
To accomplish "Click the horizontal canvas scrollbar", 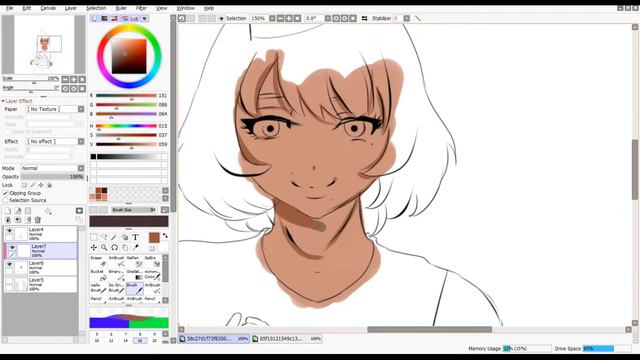I will pyautogui.click(x=429, y=329).
